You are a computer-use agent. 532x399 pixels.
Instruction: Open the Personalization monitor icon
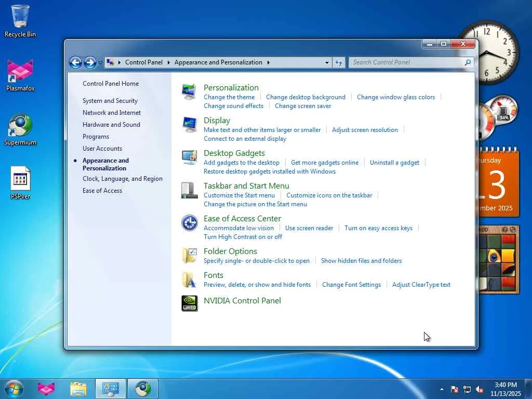[x=189, y=91]
